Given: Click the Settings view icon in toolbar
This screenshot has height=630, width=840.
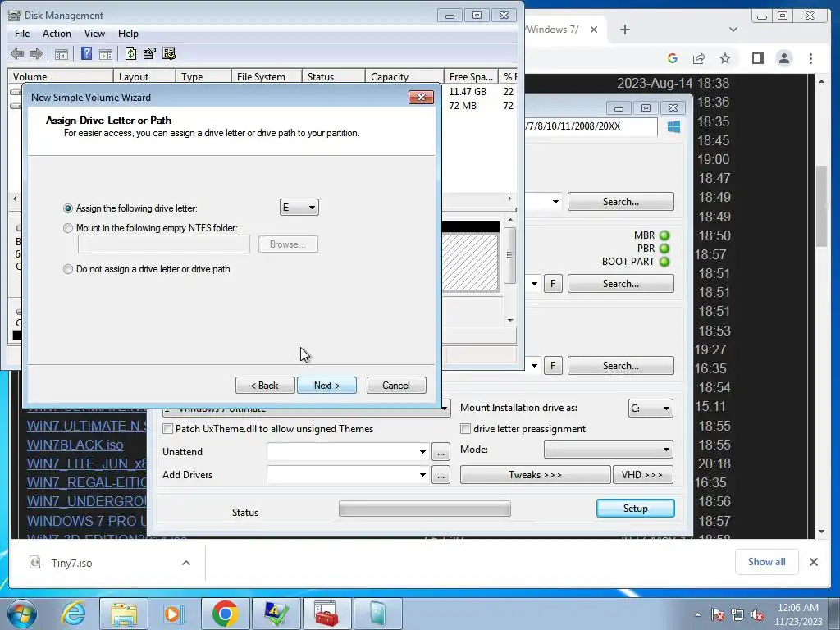Looking at the screenshot, I should 169,53.
